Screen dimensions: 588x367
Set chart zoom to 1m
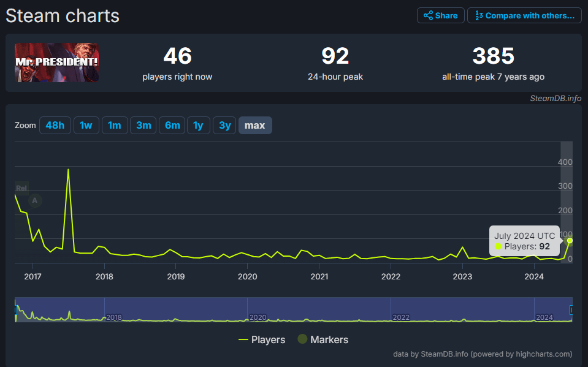point(115,125)
